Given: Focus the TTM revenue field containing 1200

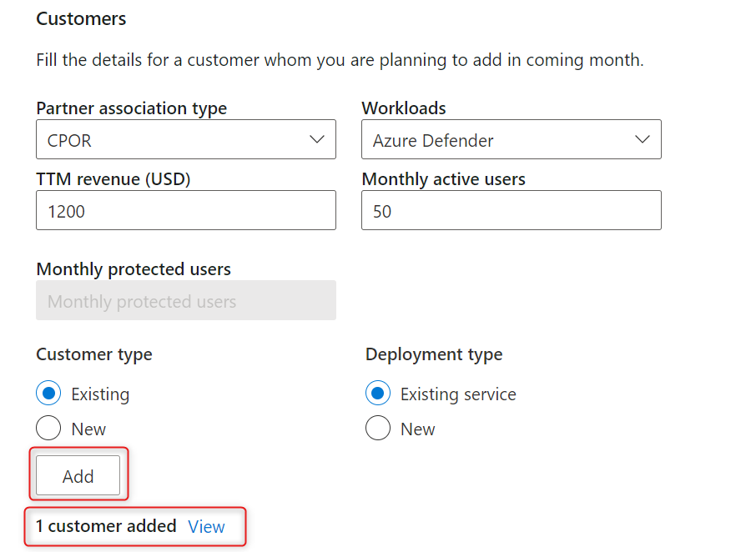Looking at the screenshot, I should [185, 211].
